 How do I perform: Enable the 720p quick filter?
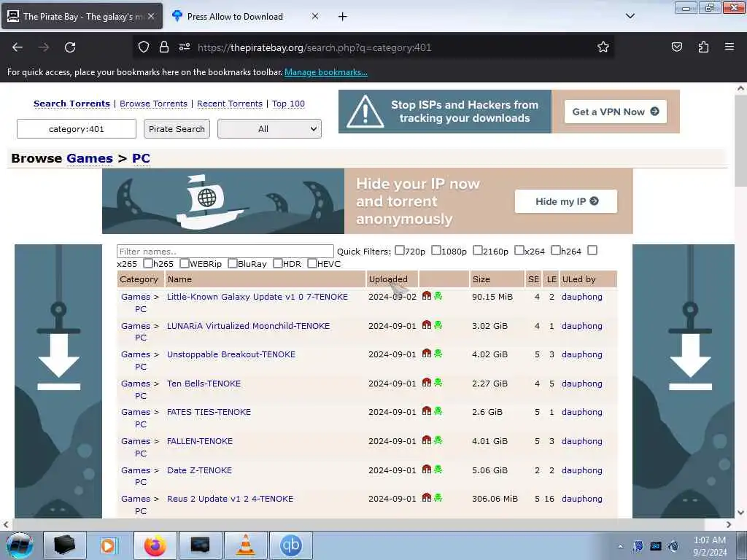(x=400, y=250)
